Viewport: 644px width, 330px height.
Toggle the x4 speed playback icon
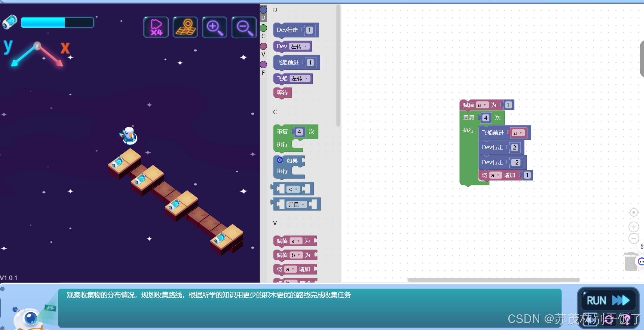coord(156,27)
